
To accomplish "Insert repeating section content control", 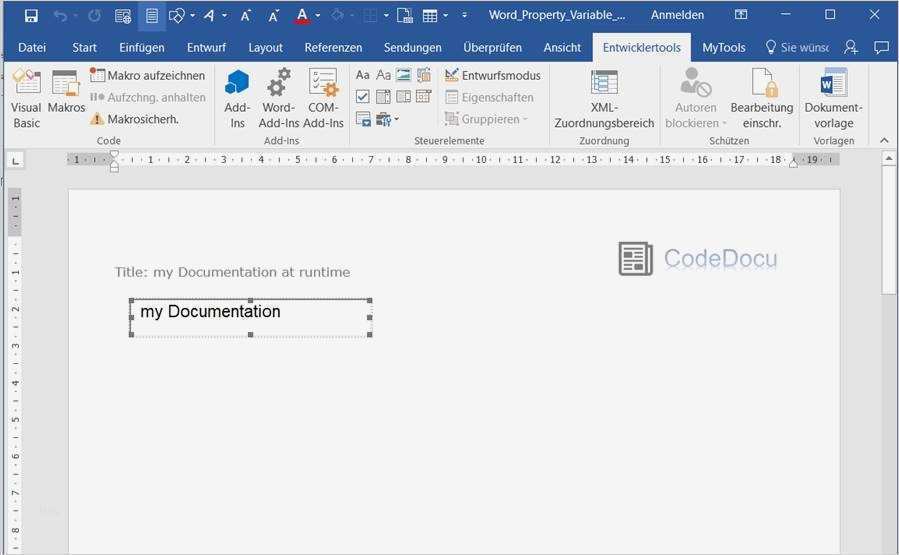I will point(363,119).
